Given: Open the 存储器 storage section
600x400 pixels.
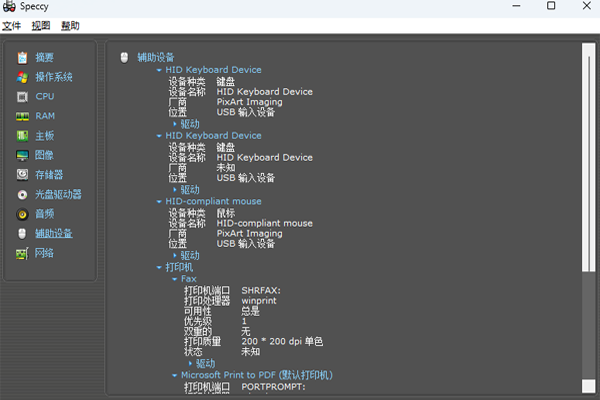Looking at the screenshot, I should 49,175.
